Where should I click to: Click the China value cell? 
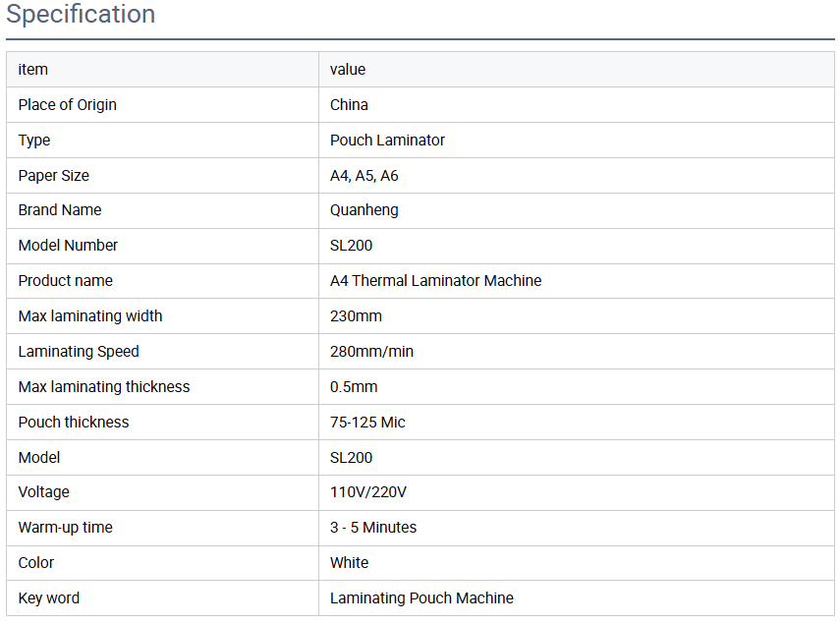349,105
